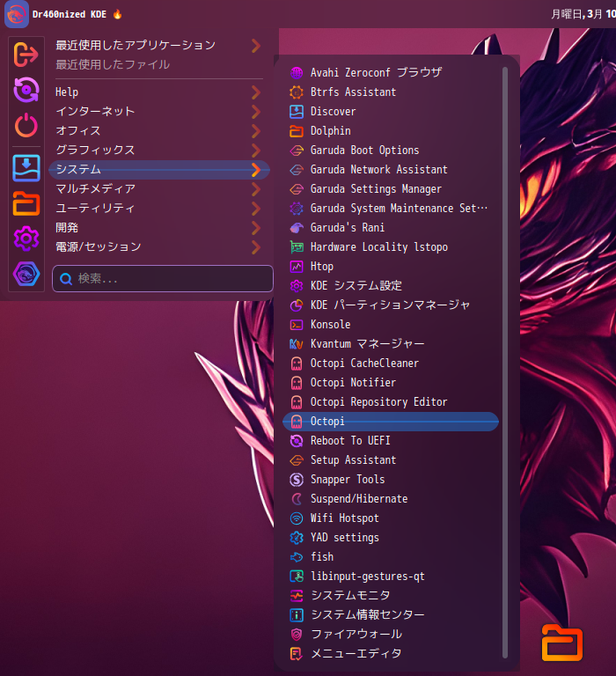Click the fish shell icon
The image size is (616, 676).
coord(297,557)
